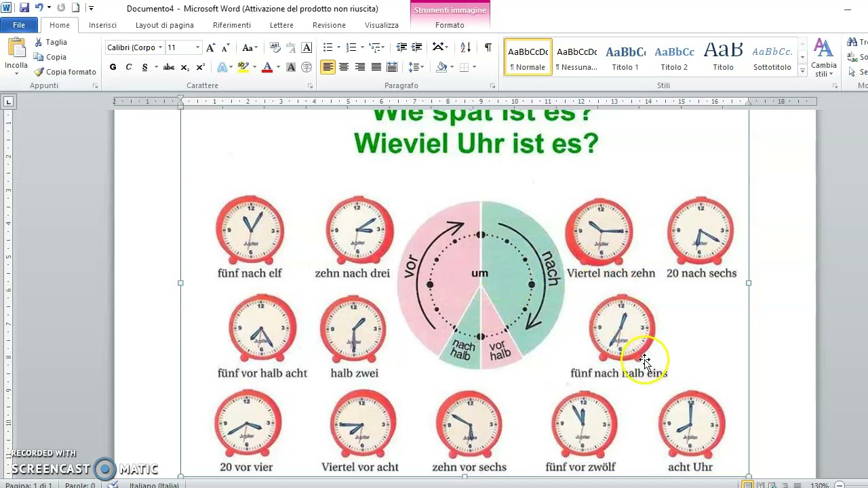Click Copia to copy the selection
868x488 pixels.
coord(50,57)
